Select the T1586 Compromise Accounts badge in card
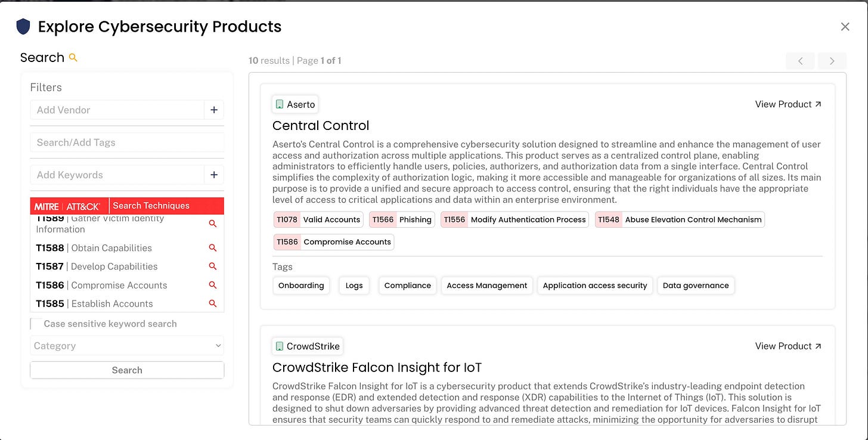Screen dimensions: 868x440 coord(334,242)
